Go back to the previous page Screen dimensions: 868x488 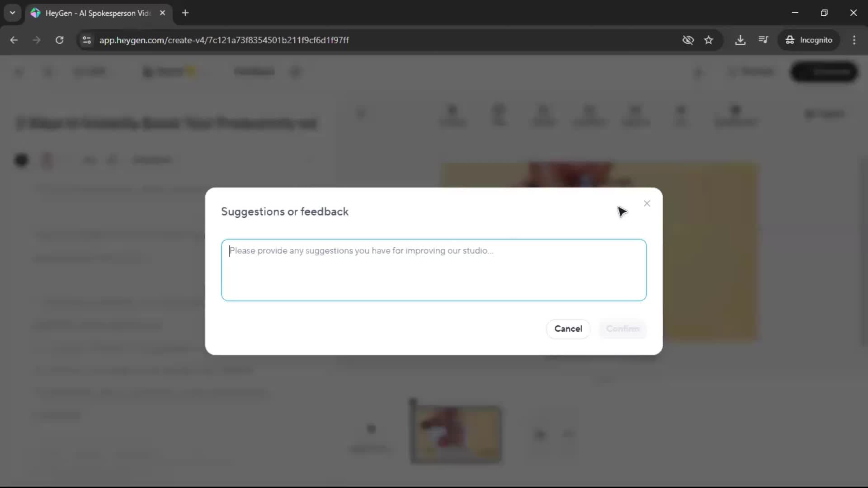coord(14,40)
